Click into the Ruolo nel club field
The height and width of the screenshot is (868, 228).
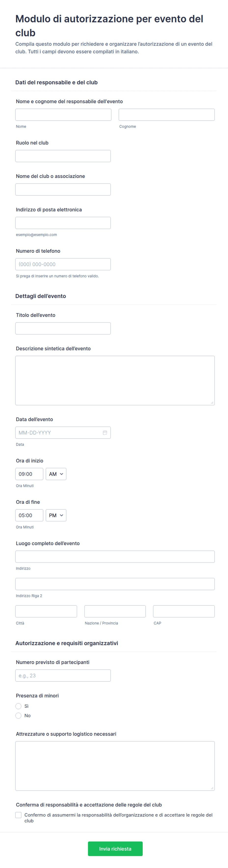click(63, 156)
